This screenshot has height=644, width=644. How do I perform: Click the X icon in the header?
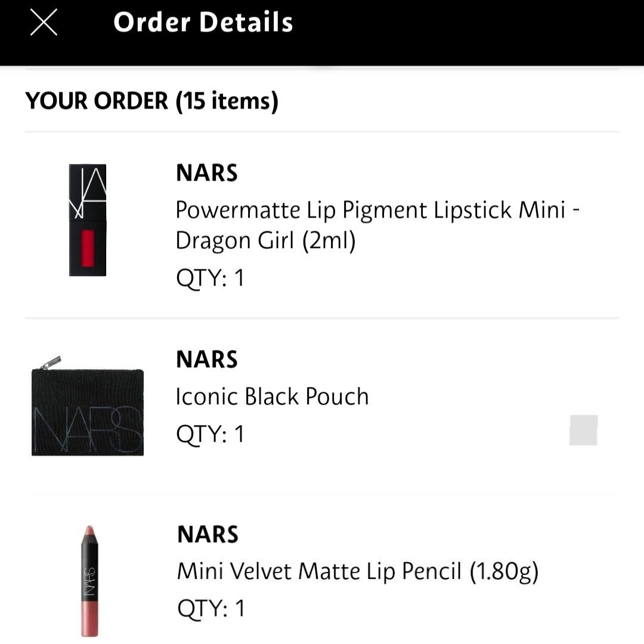(x=42, y=23)
